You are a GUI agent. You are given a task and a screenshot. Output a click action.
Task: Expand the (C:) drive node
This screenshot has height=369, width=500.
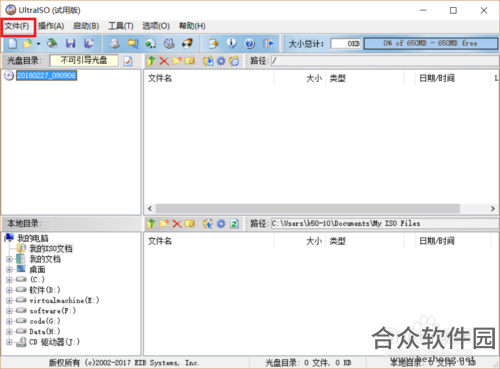pyautogui.click(x=9, y=280)
